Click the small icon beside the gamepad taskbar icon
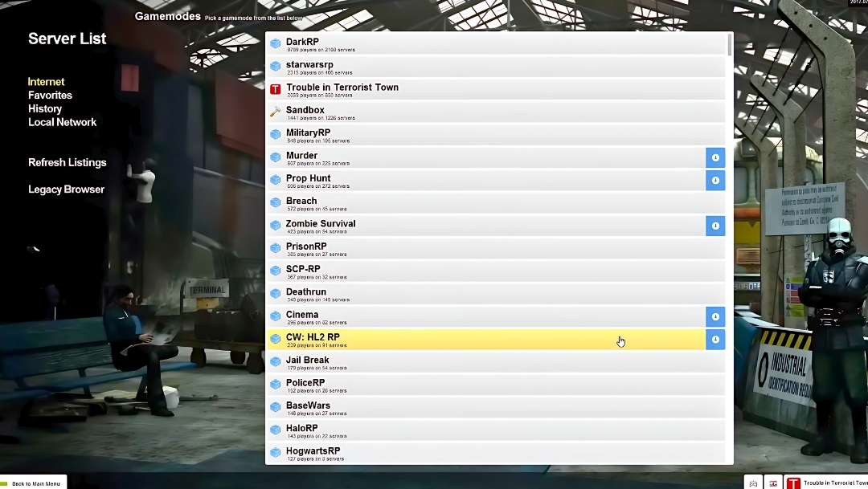Viewport: 868px width, 489px height. click(x=772, y=483)
